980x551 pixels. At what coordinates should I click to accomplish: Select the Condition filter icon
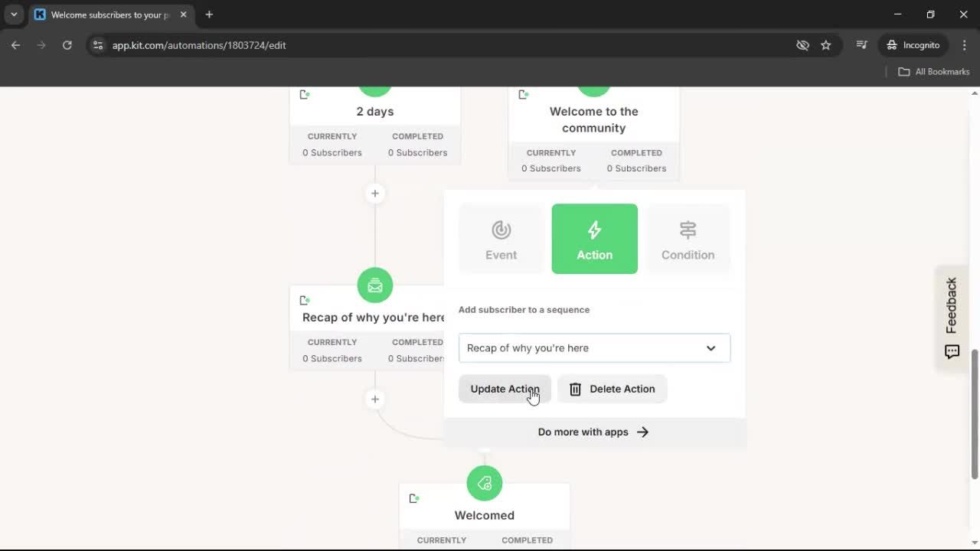[x=688, y=230]
